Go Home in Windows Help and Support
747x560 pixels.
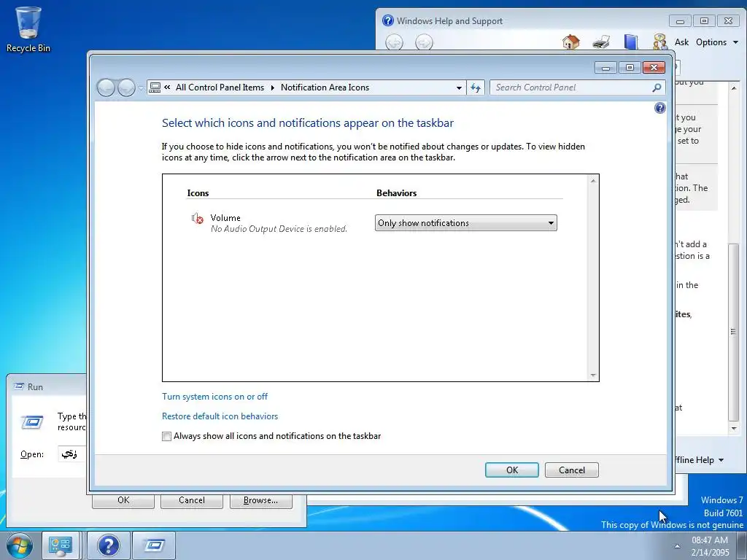(x=570, y=42)
